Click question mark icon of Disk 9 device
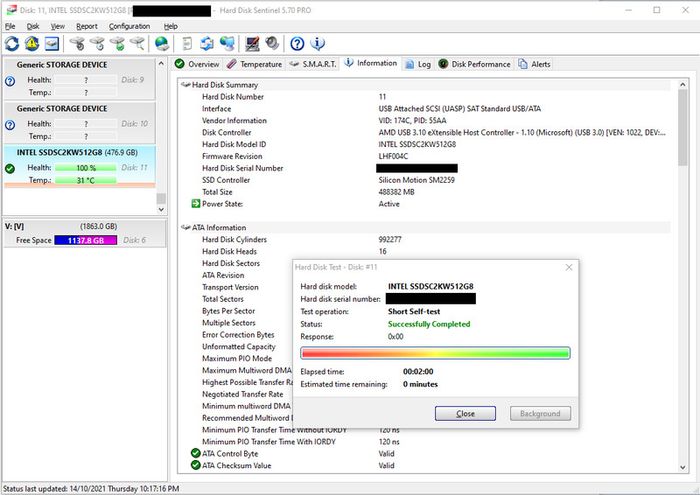 point(10,81)
